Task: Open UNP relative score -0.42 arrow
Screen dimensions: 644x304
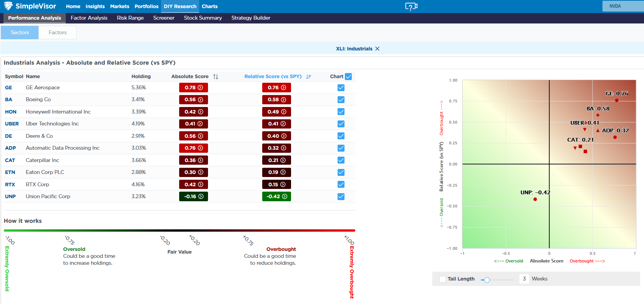Action: (285, 197)
